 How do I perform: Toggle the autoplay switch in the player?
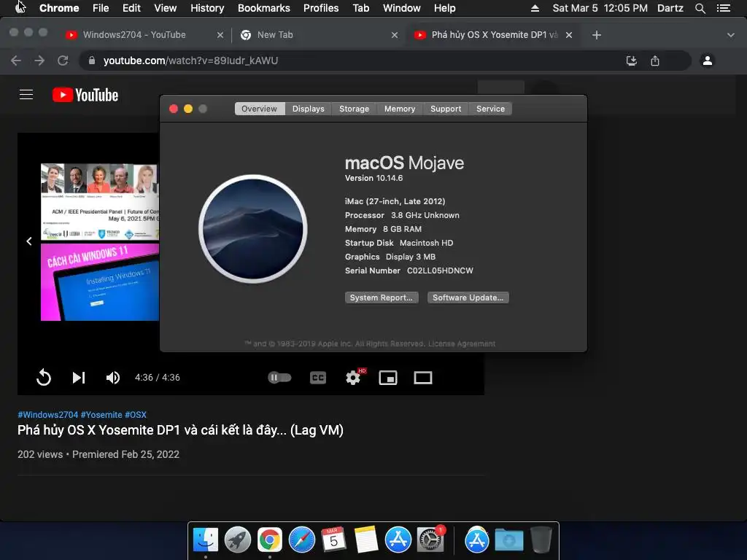coord(279,378)
